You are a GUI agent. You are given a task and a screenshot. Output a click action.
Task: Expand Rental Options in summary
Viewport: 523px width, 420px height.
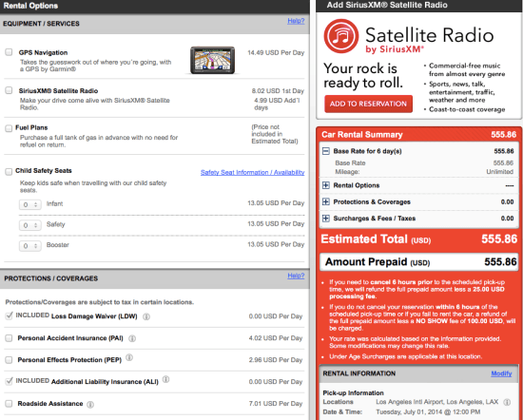(326, 185)
